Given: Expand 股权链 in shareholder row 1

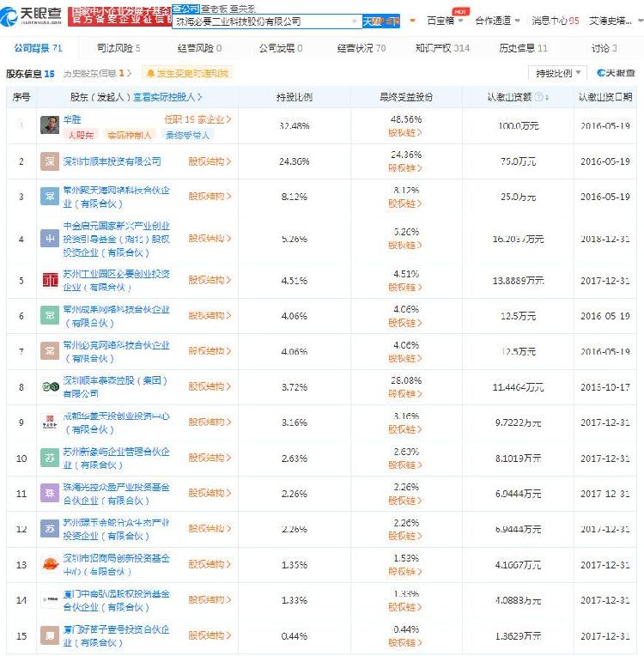Looking at the screenshot, I should pyautogui.click(x=405, y=132).
